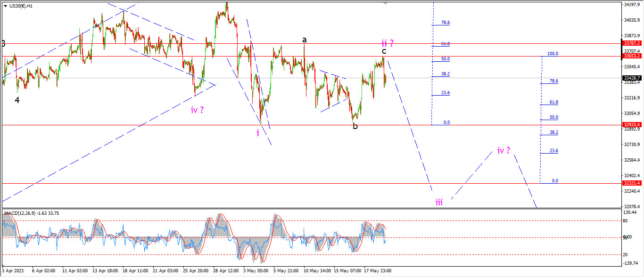Select the black wave label '4'
The image size is (644, 277).
tap(17, 100)
